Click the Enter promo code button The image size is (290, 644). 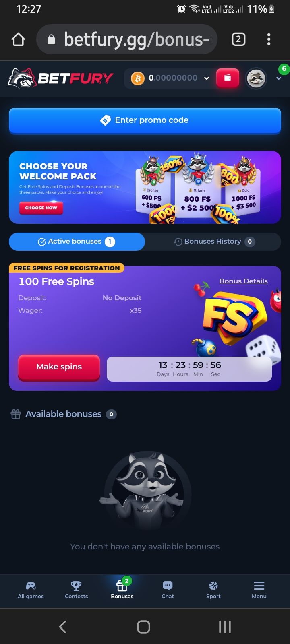(145, 120)
